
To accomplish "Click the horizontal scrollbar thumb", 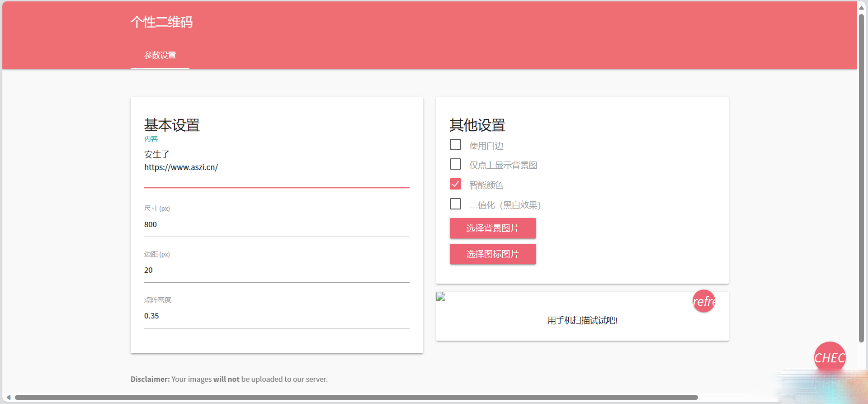I will tap(356, 398).
